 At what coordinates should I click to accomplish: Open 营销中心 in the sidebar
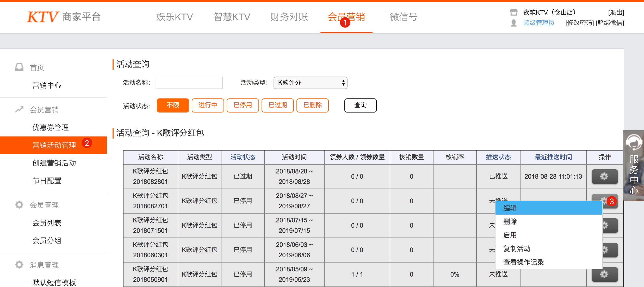(47, 85)
